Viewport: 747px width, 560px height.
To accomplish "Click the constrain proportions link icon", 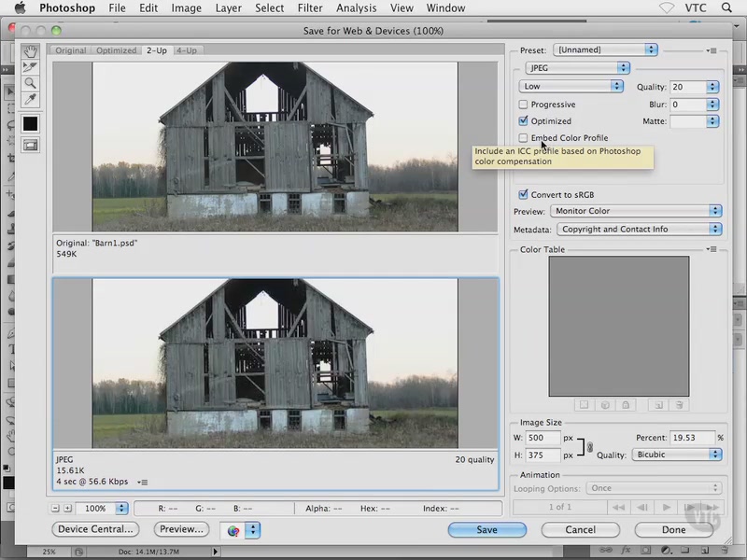I will [x=590, y=447].
